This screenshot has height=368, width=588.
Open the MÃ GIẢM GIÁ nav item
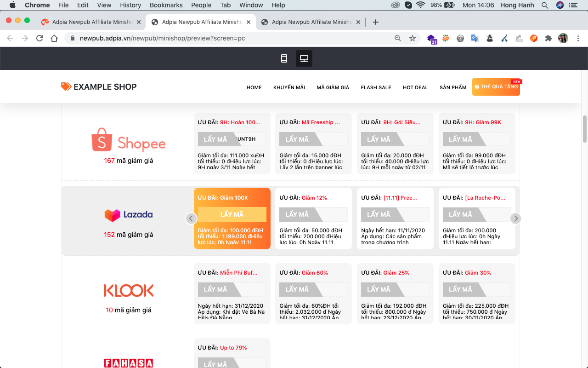click(x=333, y=87)
